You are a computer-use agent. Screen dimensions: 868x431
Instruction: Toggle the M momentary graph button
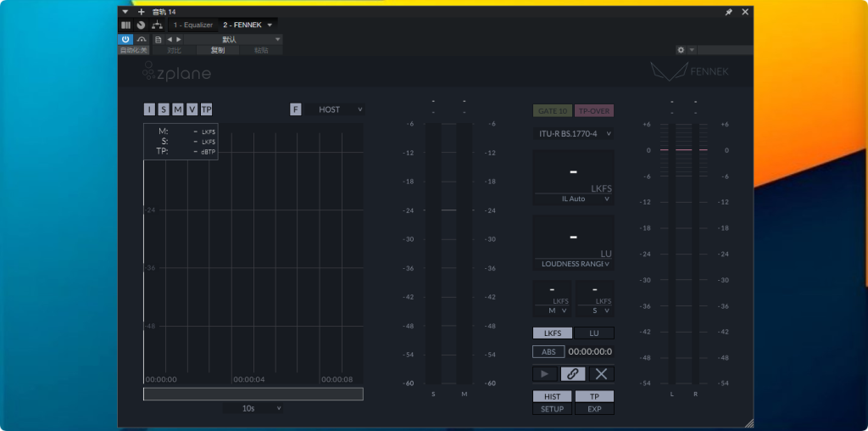178,109
